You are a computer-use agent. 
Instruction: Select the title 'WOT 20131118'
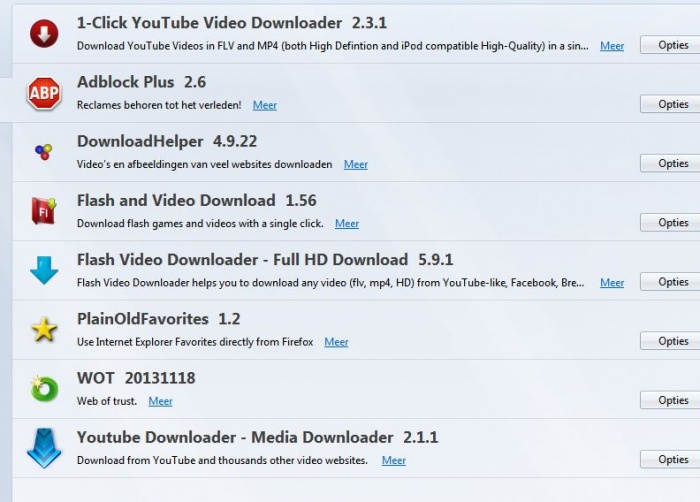(136, 378)
